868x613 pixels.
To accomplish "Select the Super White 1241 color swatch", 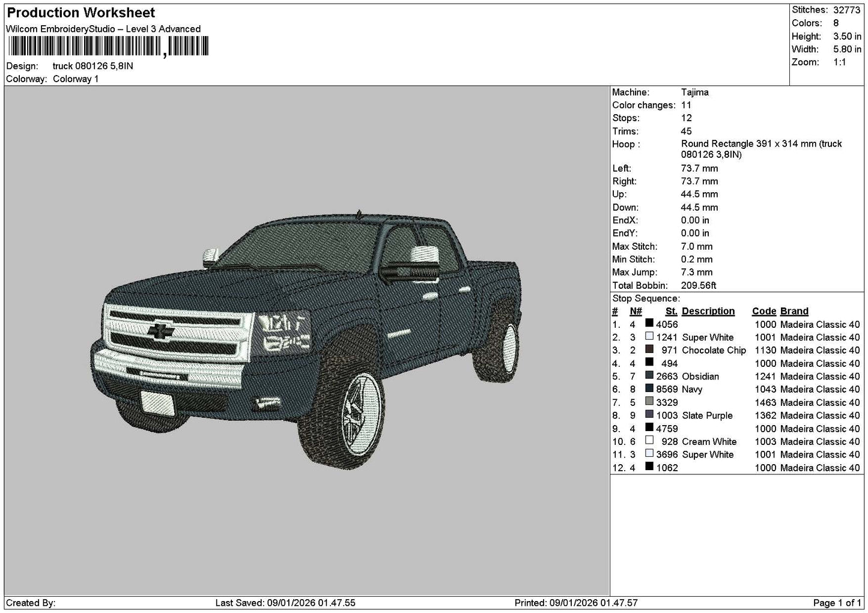I will point(649,337).
